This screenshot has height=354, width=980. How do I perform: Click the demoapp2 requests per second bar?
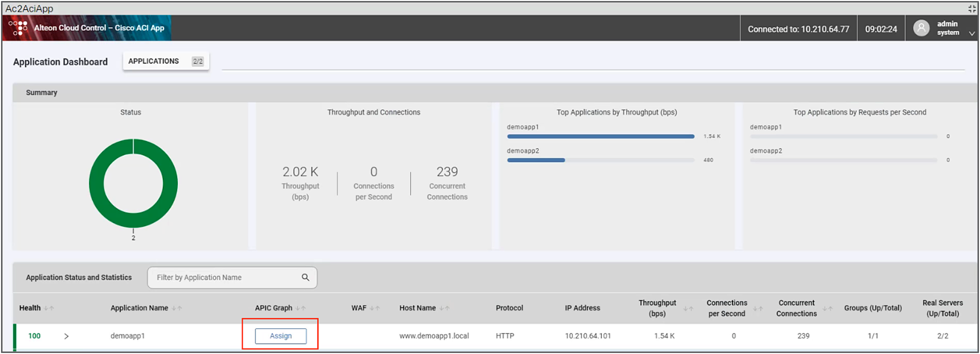[x=844, y=160]
